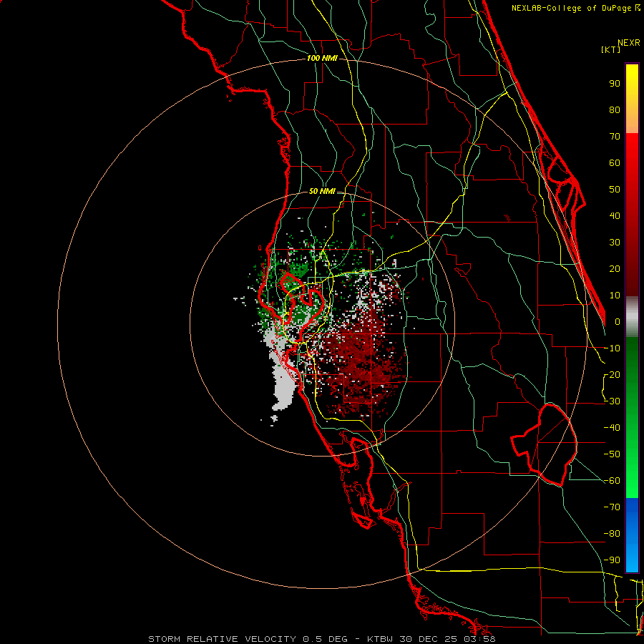Pick the orange segment of the velocity scale

click(x=632, y=121)
